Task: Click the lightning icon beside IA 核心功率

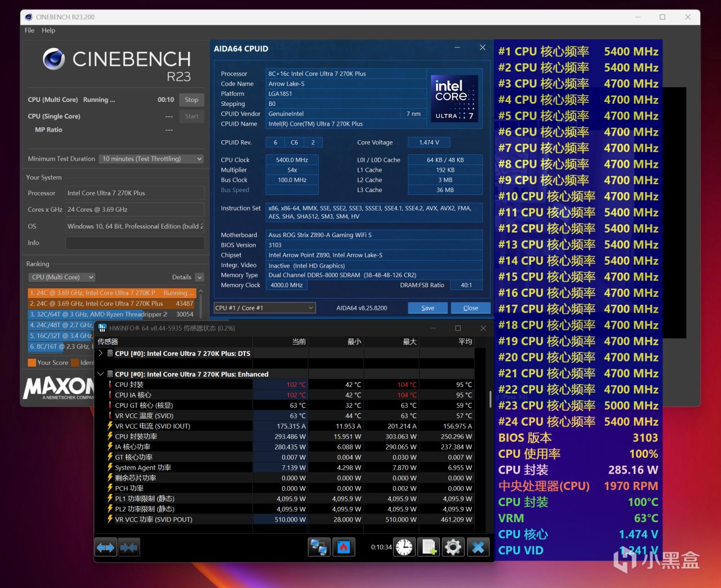Action: 110,447
